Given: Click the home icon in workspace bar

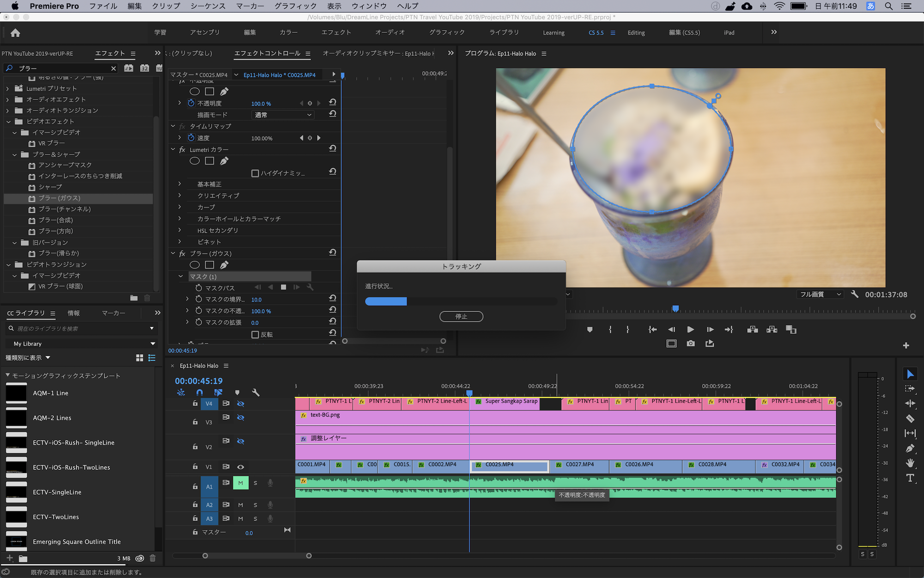Looking at the screenshot, I should pos(15,33).
